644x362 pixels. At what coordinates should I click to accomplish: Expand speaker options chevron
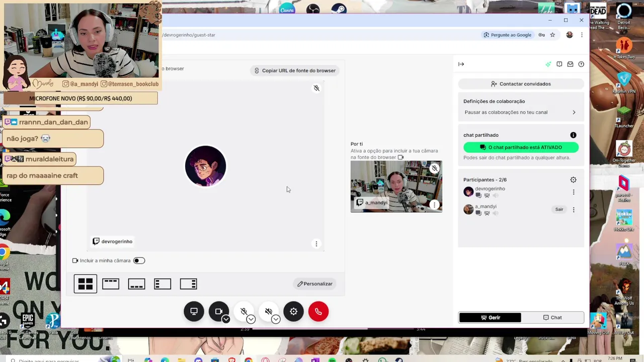click(x=276, y=319)
